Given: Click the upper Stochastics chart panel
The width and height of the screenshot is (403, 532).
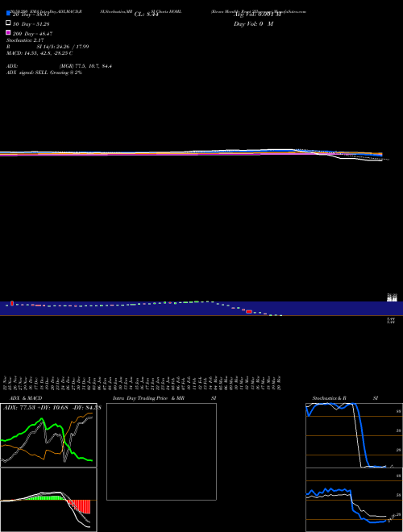Looking at the screenshot, I should tap(354, 435).
